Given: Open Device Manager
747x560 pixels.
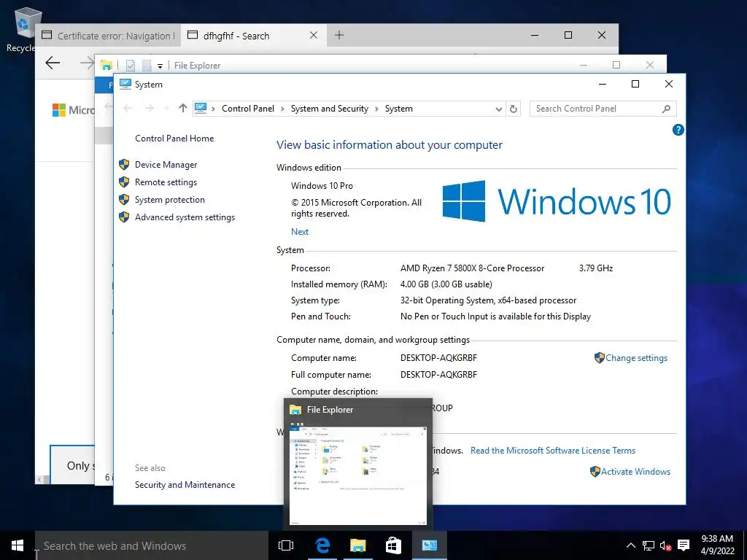Looking at the screenshot, I should [x=166, y=165].
